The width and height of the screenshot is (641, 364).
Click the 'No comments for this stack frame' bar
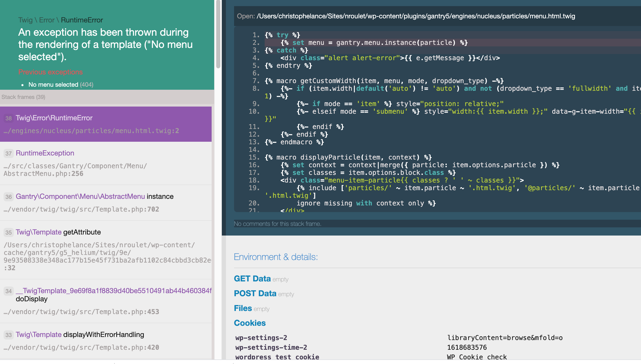tap(278, 224)
